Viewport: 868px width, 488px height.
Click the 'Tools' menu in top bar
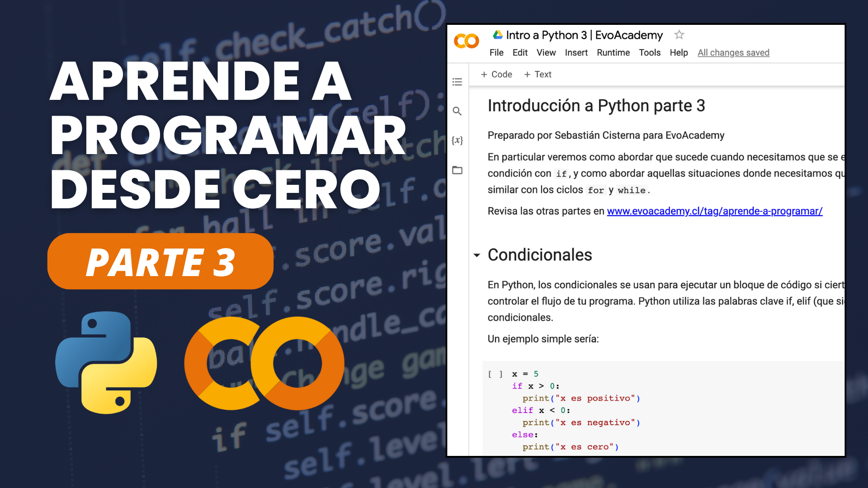649,52
